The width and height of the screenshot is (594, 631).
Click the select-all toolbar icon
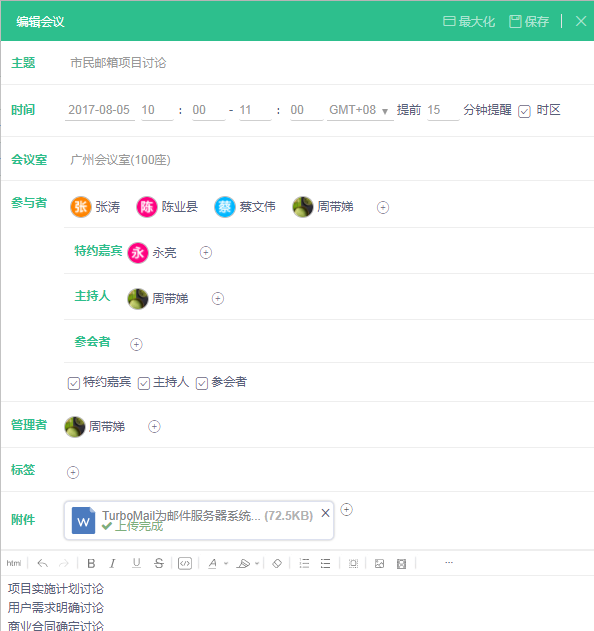pyautogui.click(x=353, y=564)
